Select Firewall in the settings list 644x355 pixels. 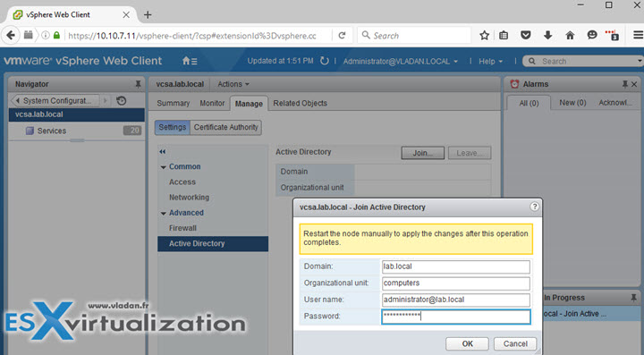click(x=182, y=228)
